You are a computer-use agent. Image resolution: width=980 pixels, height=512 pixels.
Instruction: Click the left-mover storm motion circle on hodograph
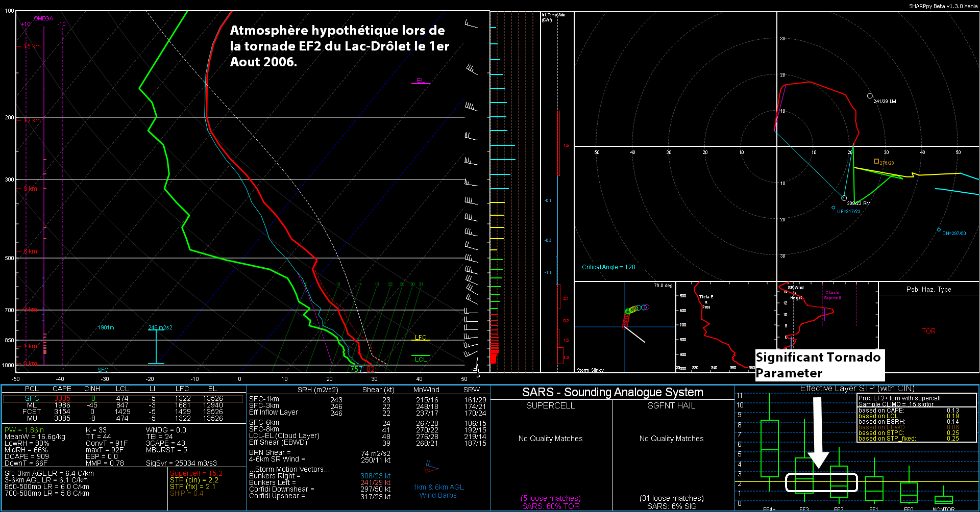tap(870, 96)
